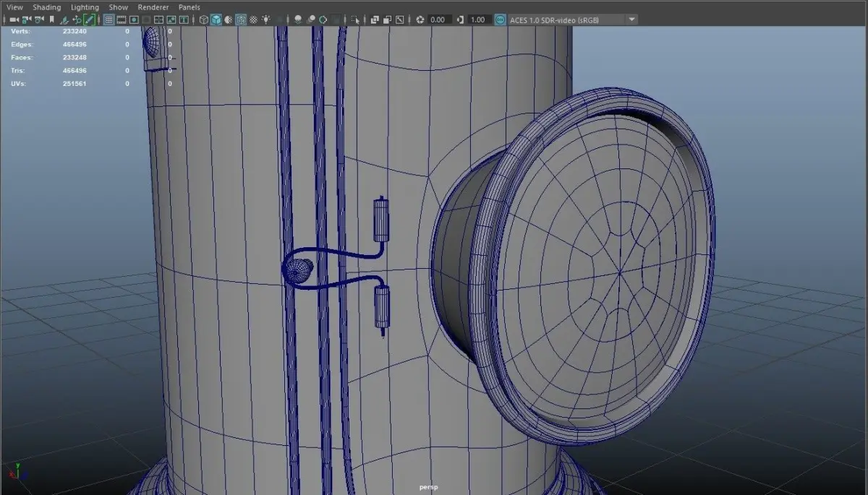Click the Faces count label
This screenshot has height=495, width=868.
22,58
